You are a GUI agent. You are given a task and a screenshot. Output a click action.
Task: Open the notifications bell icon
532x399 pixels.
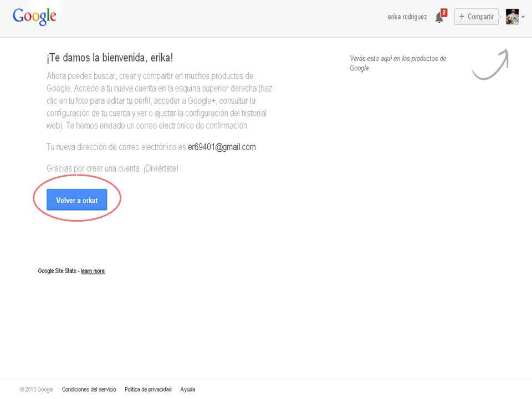pyautogui.click(x=441, y=16)
